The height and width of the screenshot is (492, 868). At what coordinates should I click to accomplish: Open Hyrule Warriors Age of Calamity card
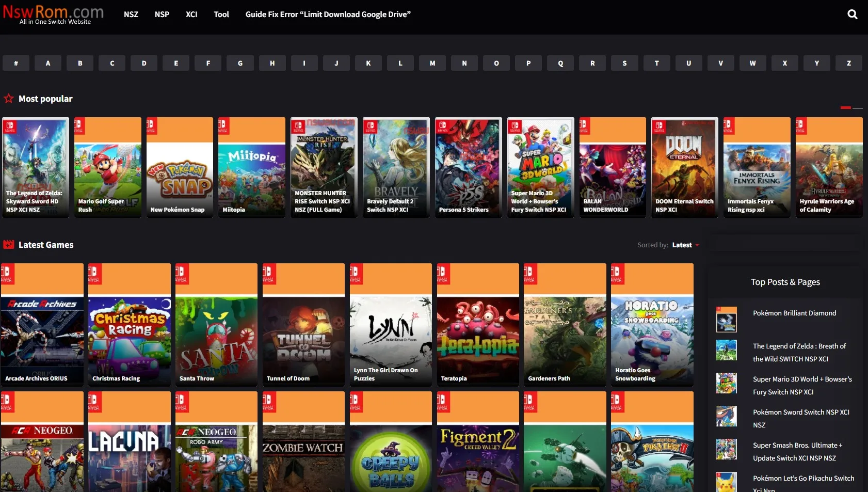pos(829,167)
